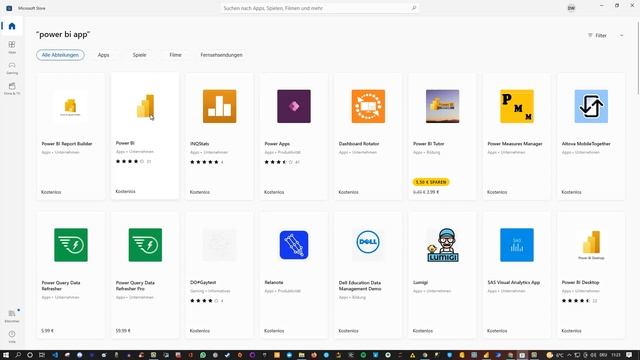Image resolution: width=640 pixels, height=360 pixels.
Task: Click the SAS Visual Analytics App title
Action: point(513,282)
